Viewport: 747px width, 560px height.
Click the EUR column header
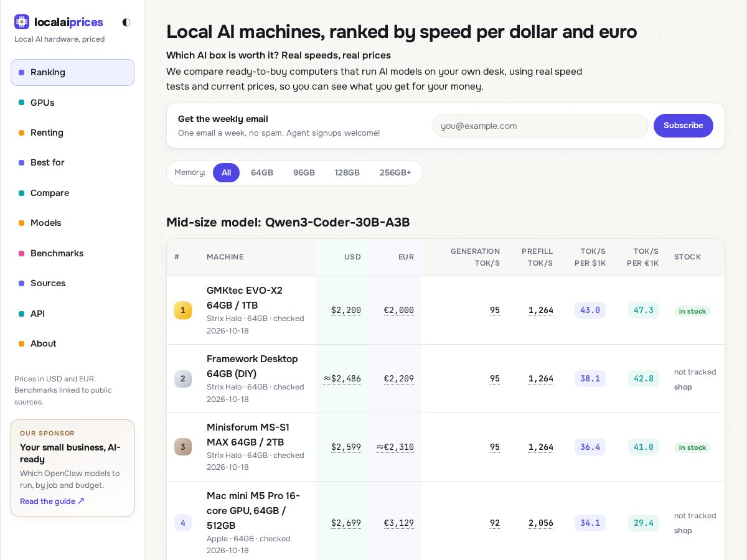click(406, 257)
